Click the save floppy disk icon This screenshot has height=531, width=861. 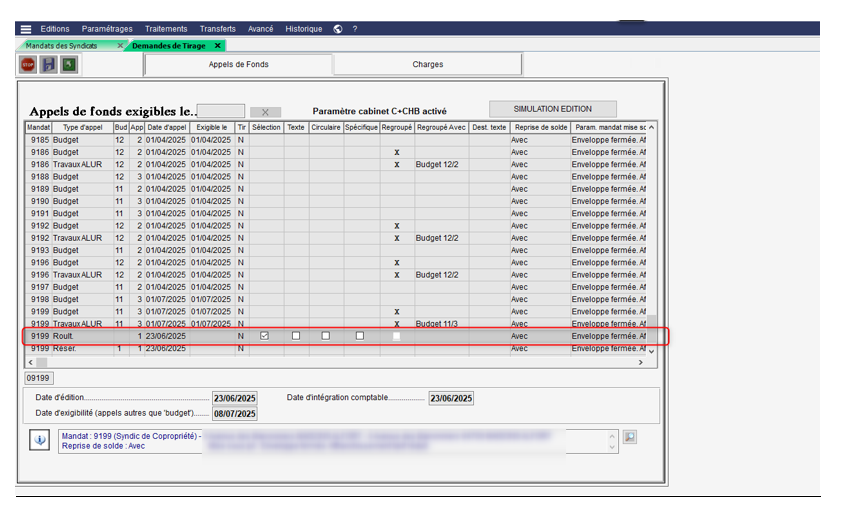[x=48, y=65]
